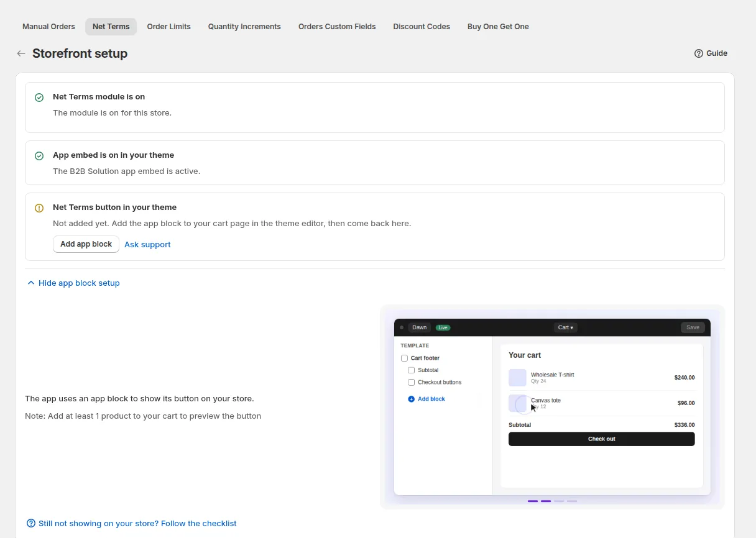Screen dimensions: 756x538
Task: Click the Storefront setup heading
Action: click(x=80, y=53)
